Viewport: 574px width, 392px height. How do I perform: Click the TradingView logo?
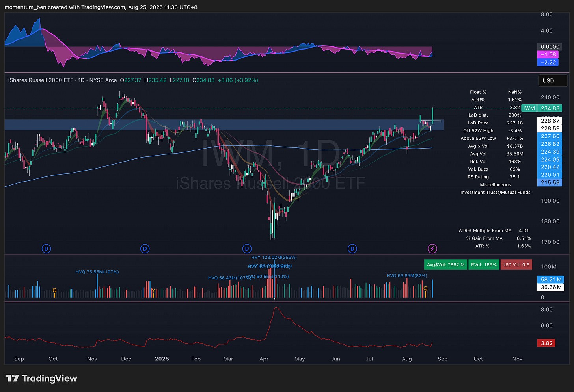pos(41,379)
